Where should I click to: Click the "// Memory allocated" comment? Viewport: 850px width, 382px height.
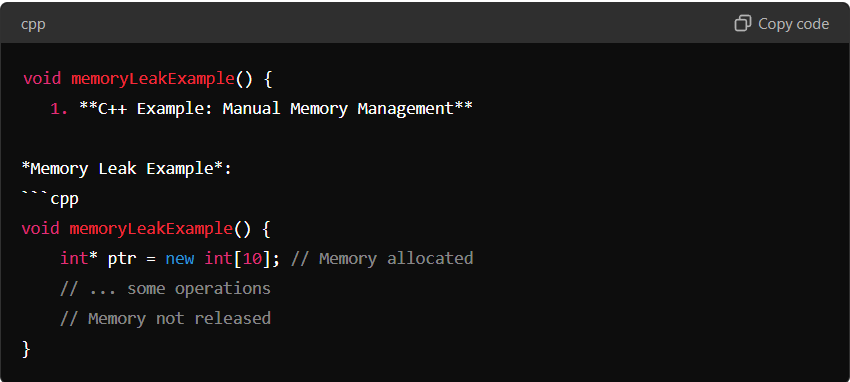tap(382, 258)
